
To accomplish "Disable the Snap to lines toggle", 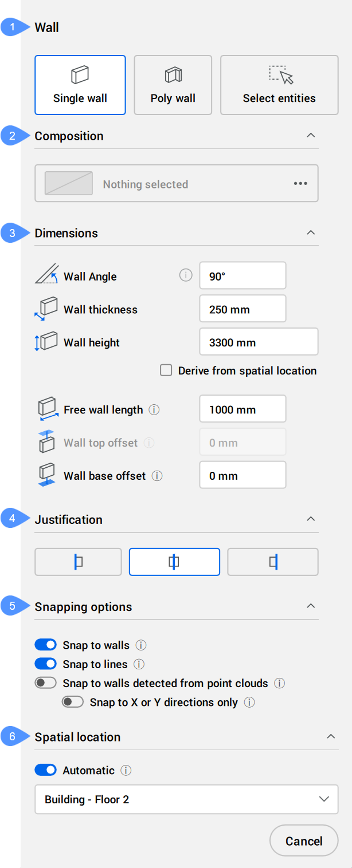I will [46, 664].
